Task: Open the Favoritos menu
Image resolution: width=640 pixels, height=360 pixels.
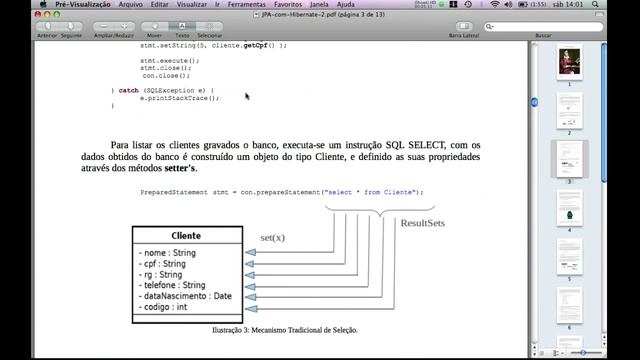Action: pos(288,4)
